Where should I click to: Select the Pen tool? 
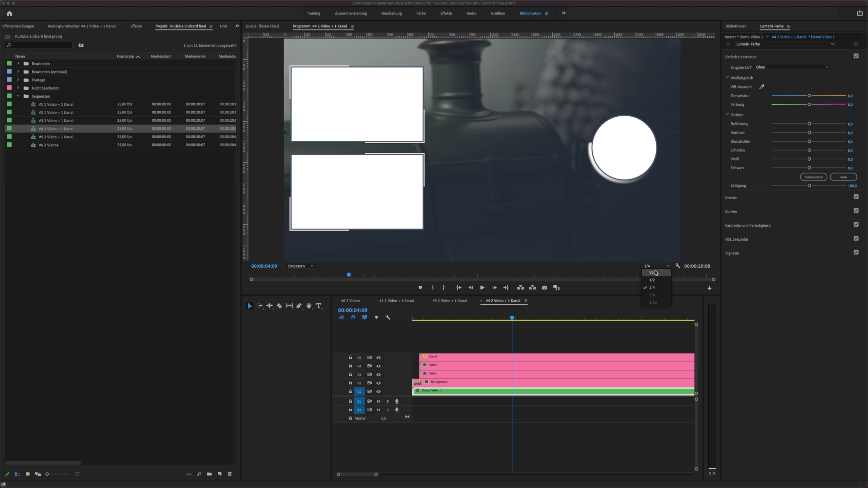click(299, 306)
